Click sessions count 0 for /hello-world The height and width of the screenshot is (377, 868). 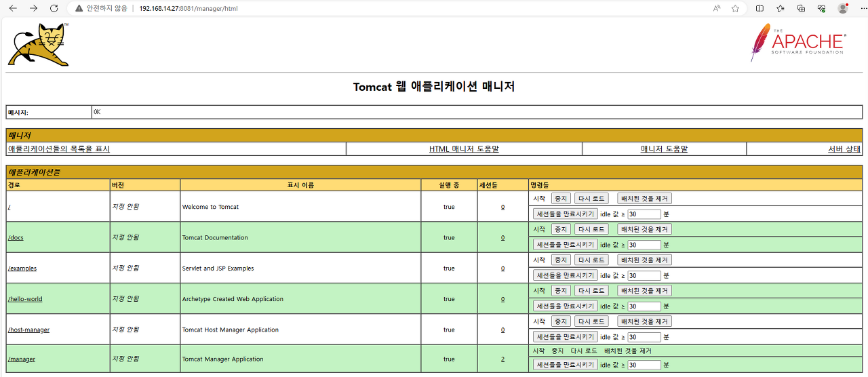tap(502, 299)
